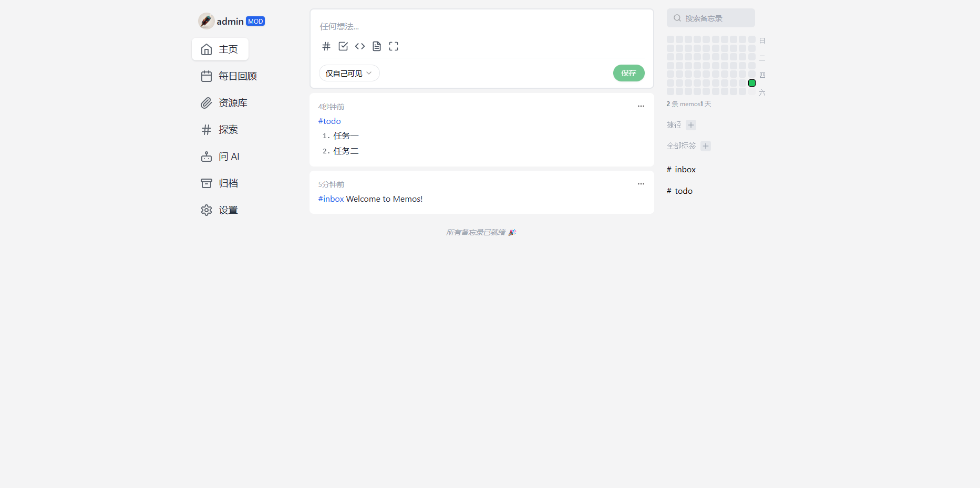Open more actions on the #todo memo
This screenshot has height=488, width=980.
[x=641, y=106]
